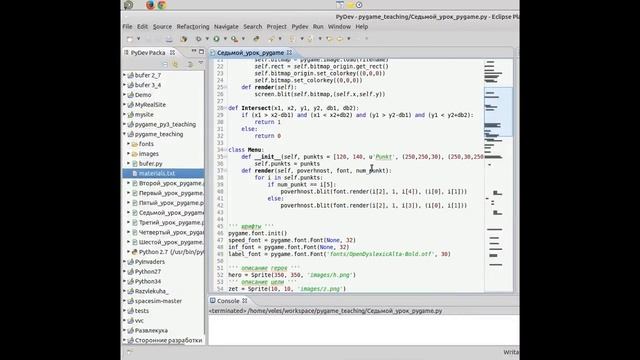Open the File menu

point(127,27)
